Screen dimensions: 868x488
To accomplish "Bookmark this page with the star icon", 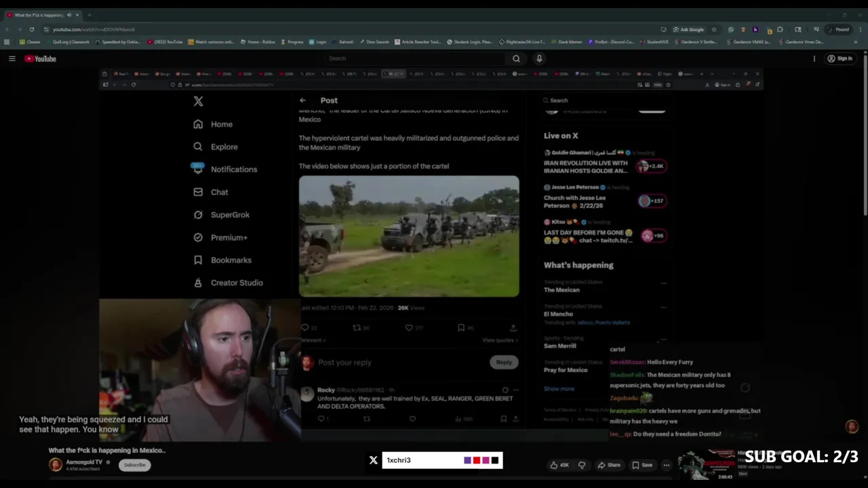I will tap(713, 30).
